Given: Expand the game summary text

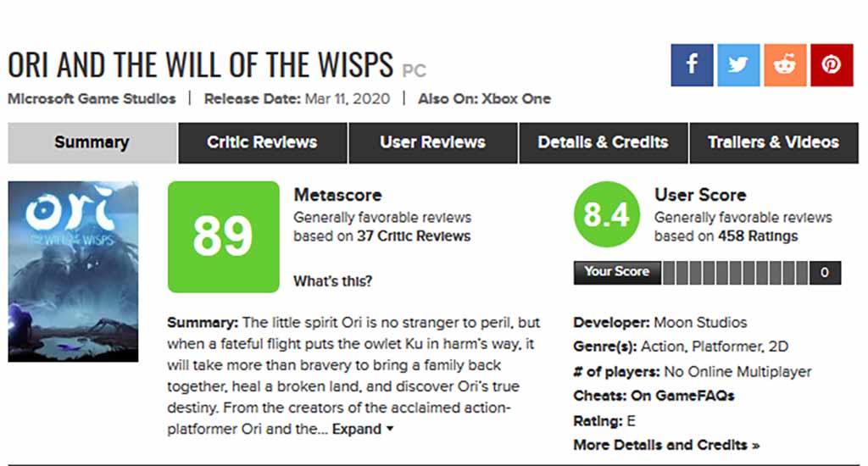Looking at the screenshot, I should [363, 429].
